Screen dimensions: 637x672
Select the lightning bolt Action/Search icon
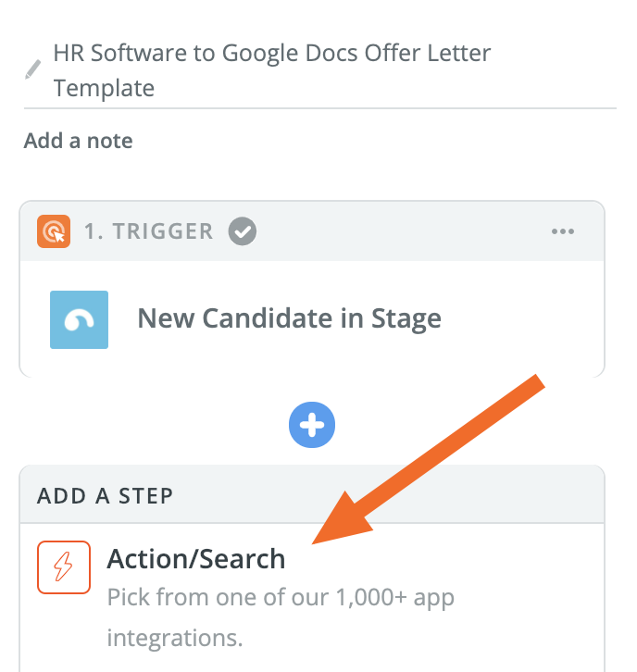coord(64,567)
